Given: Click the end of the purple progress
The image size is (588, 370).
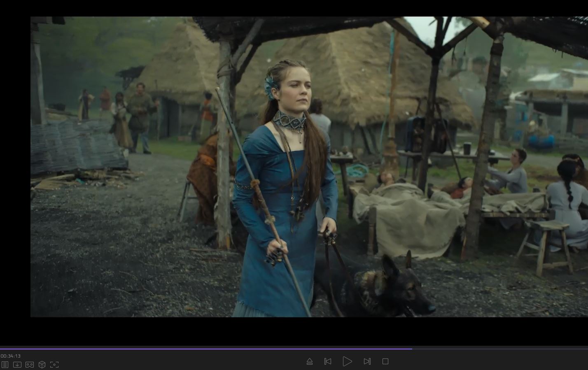Looking at the screenshot, I should 411,349.
